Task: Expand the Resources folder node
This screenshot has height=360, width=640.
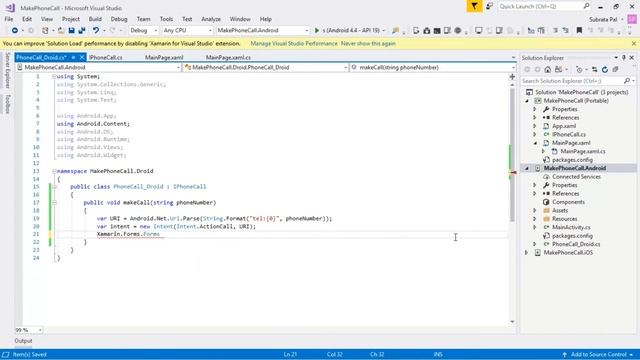Action: 535,219
